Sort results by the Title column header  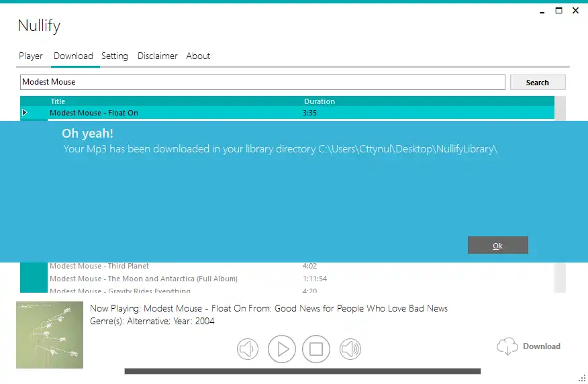pyautogui.click(x=58, y=101)
